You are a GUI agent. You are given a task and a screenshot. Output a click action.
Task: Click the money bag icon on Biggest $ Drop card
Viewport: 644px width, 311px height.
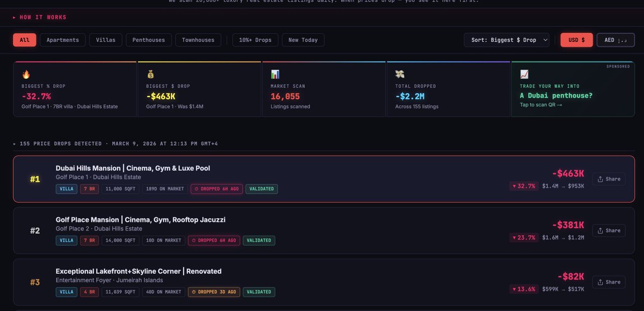pos(150,75)
